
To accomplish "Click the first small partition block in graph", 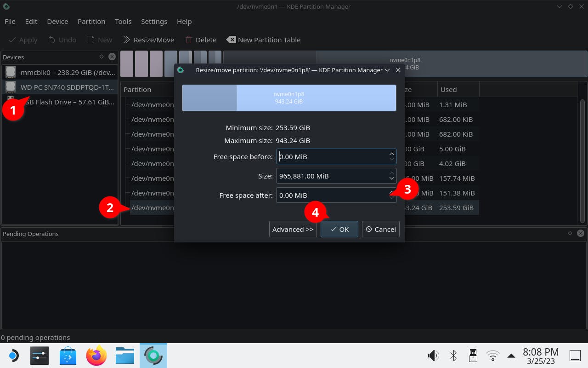I will [x=127, y=63].
